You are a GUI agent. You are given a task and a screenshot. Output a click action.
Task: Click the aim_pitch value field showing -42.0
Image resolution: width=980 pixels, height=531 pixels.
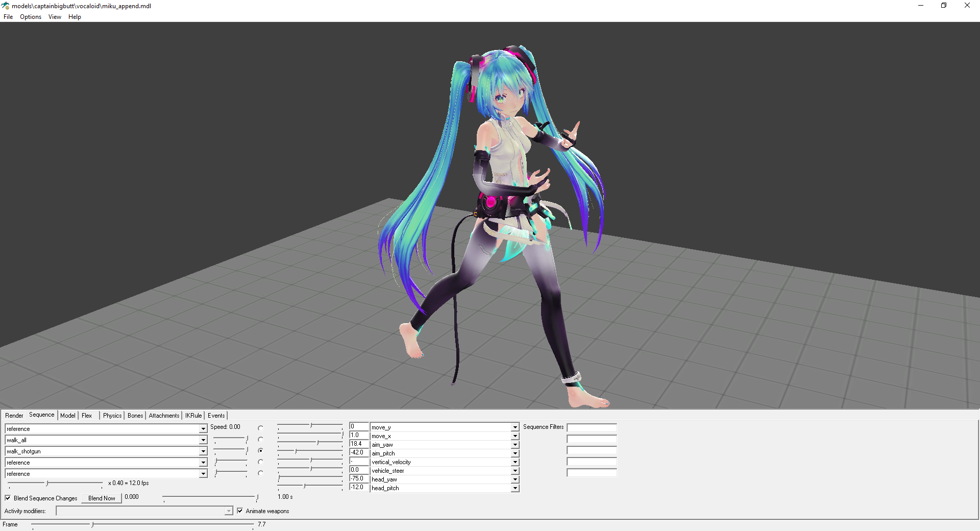click(x=359, y=452)
